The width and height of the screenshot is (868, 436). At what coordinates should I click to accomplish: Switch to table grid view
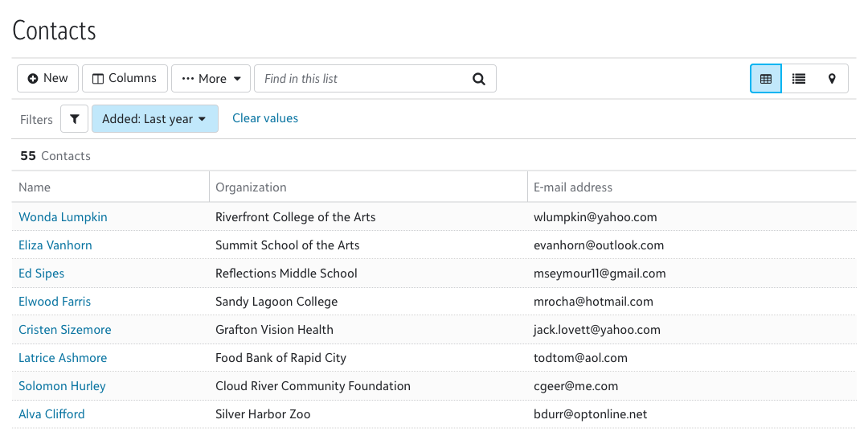(x=766, y=79)
